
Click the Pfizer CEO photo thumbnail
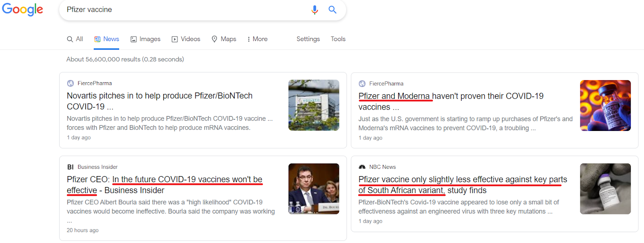pyautogui.click(x=314, y=189)
